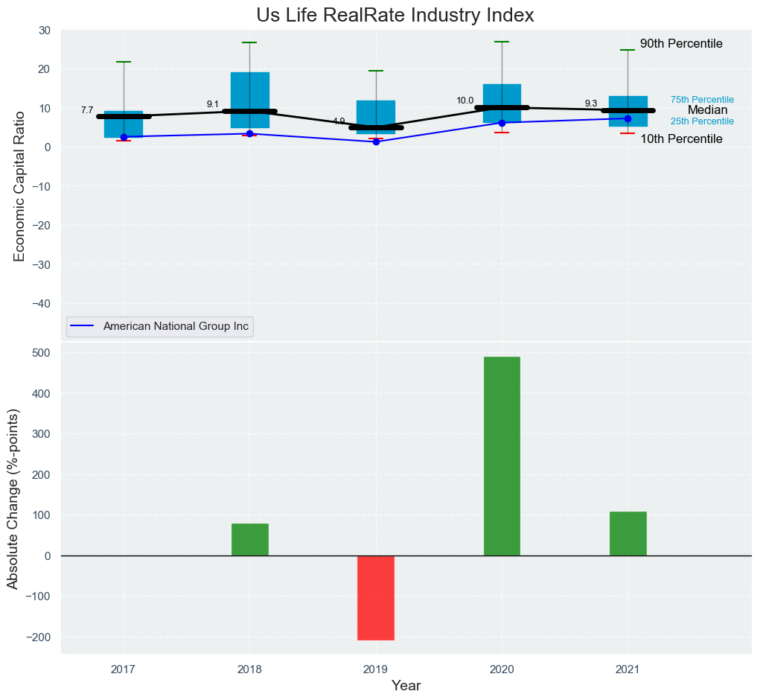This screenshot has height=700, width=760.
Task: Click the red 2019 negative change bar
Action: [x=376, y=597]
